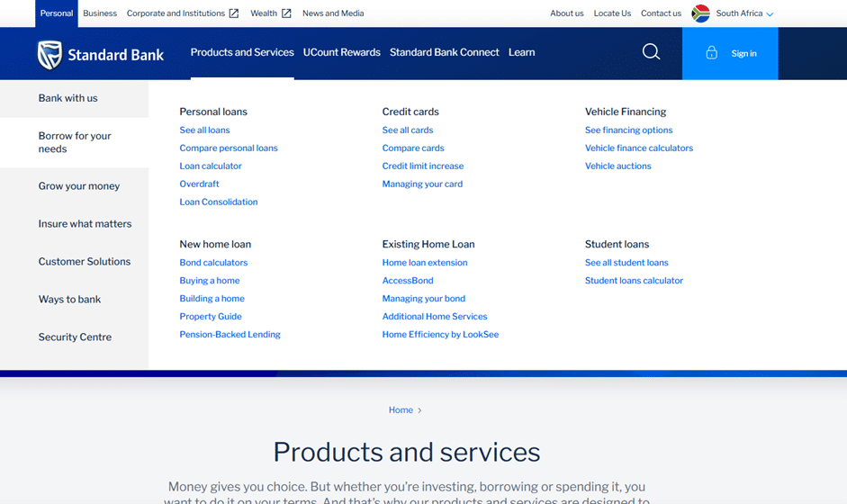Viewport: 847px width, 504px height.
Task: Open See financing options link
Action: (628, 130)
